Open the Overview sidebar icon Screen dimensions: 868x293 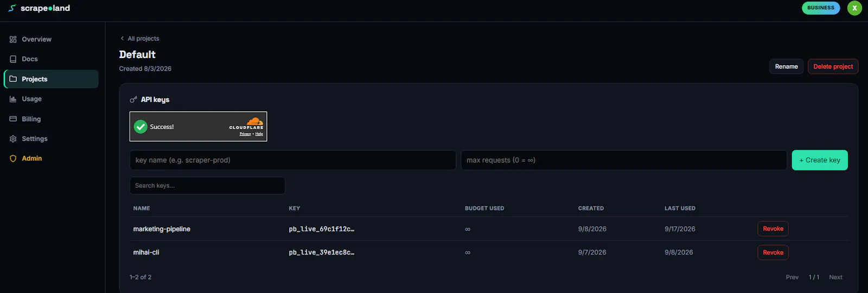click(x=13, y=40)
